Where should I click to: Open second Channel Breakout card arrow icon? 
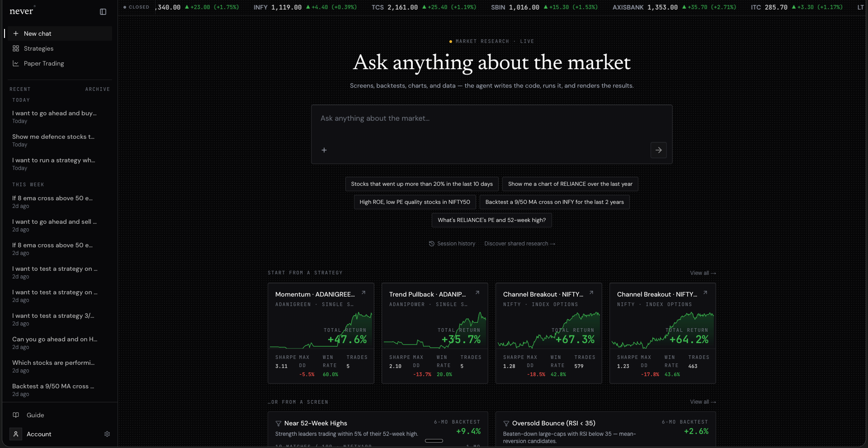click(705, 293)
